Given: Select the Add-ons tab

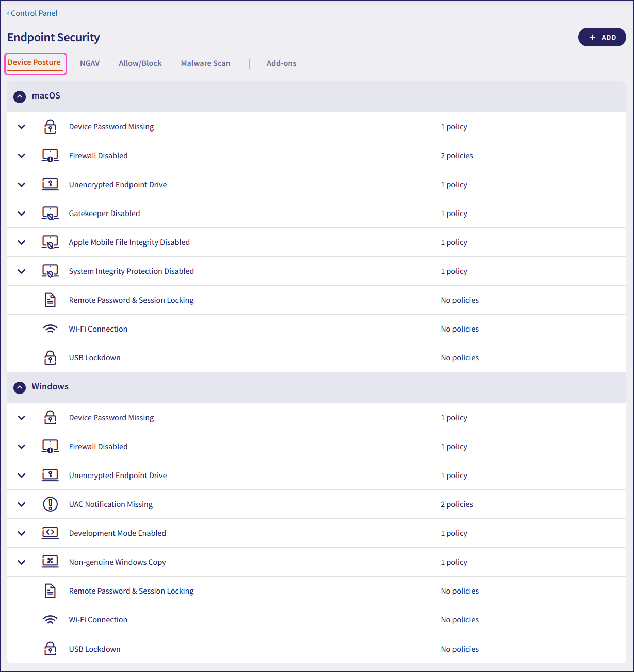Looking at the screenshot, I should [281, 63].
